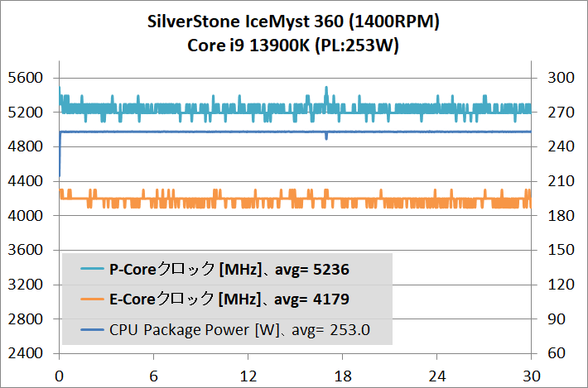Screen dimensions: 588x388
Task: Click horizontal axis label 6
Action: (153, 376)
